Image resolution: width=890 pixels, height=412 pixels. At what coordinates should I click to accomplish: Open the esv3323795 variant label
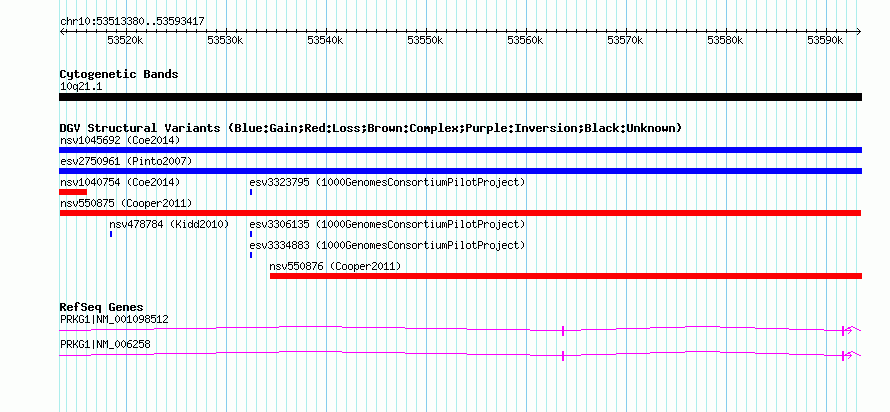click(388, 182)
